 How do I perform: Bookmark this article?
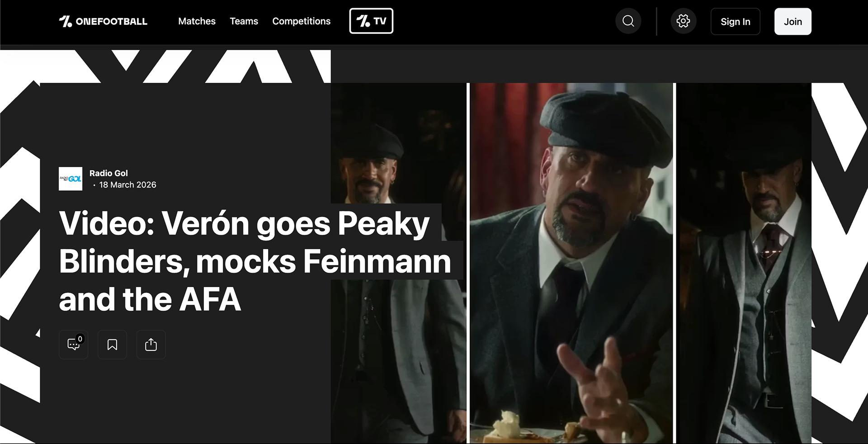[112, 345]
